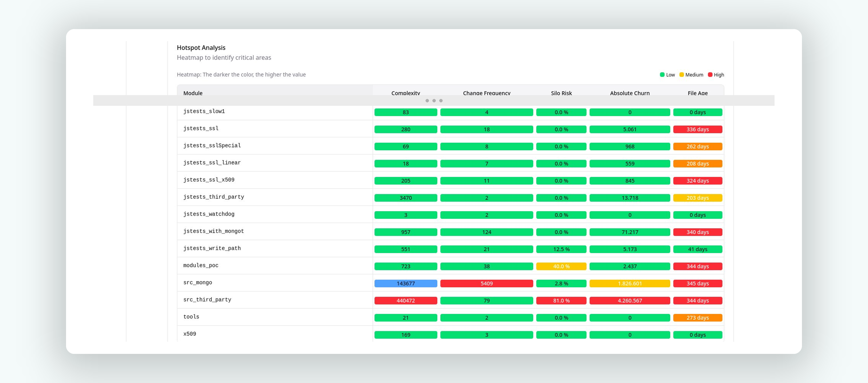Image resolution: width=868 pixels, height=383 pixels.
Task: Select the tools module name
Action: pos(191,317)
